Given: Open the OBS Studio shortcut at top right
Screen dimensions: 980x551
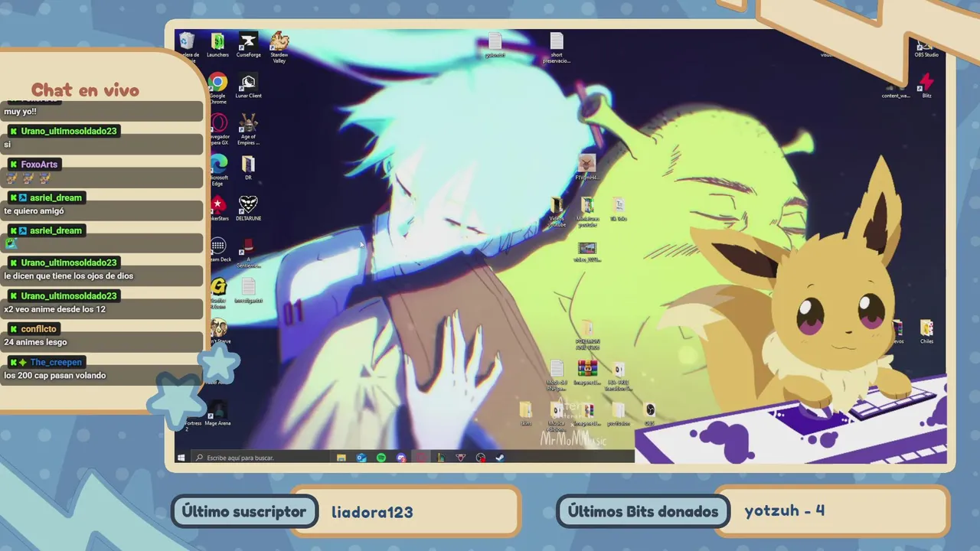Looking at the screenshot, I should tap(926, 47).
